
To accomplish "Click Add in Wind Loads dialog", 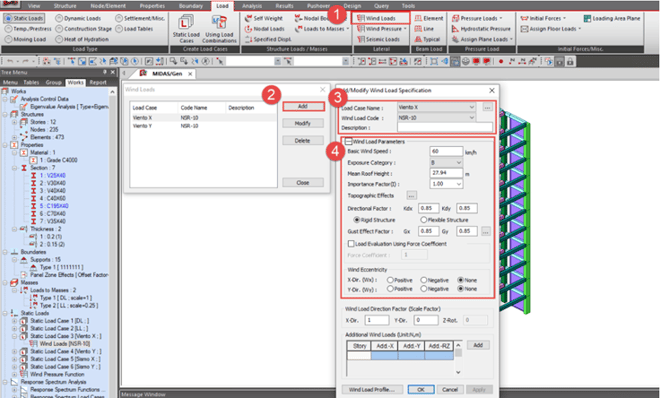I will pyautogui.click(x=303, y=106).
